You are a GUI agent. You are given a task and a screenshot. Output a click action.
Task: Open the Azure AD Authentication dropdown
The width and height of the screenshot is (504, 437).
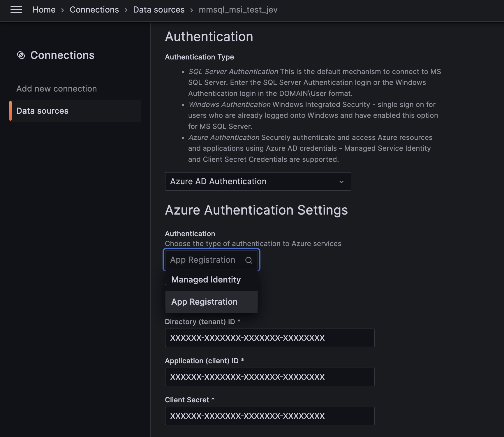258,181
